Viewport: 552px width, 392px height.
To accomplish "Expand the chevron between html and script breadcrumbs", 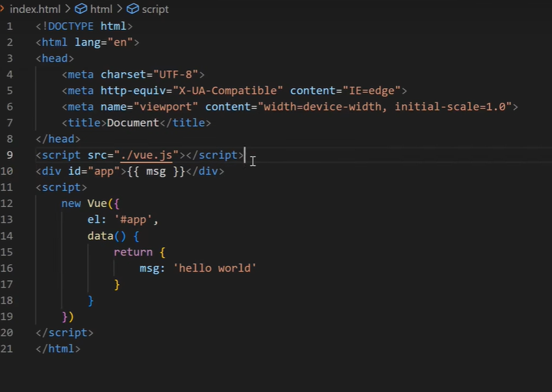I will click(x=119, y=9).
